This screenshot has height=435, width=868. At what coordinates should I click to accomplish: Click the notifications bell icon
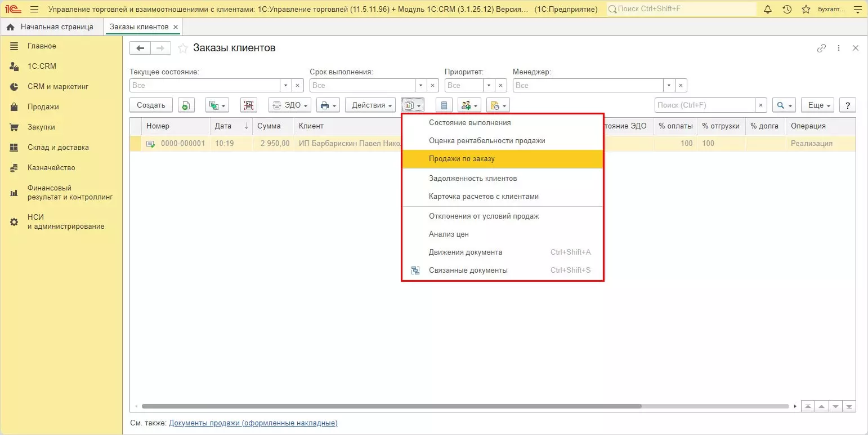pyautogui.click(x=768, y=9)
